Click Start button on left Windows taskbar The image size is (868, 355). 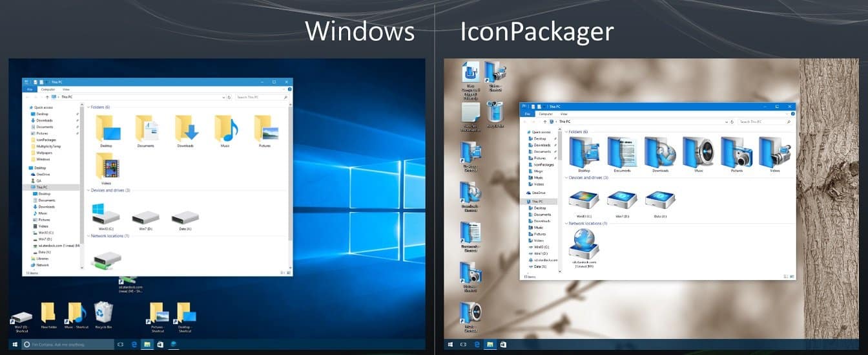click(14, 345)
